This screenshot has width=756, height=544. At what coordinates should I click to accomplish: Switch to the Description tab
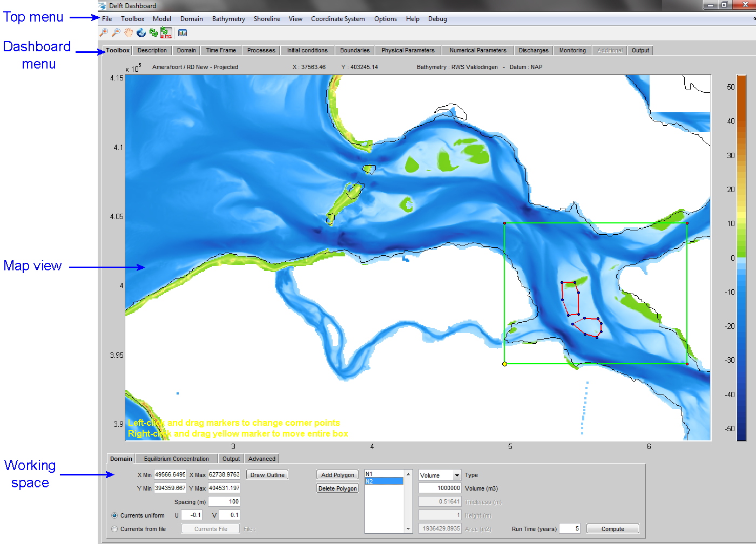tap(152, 50)
